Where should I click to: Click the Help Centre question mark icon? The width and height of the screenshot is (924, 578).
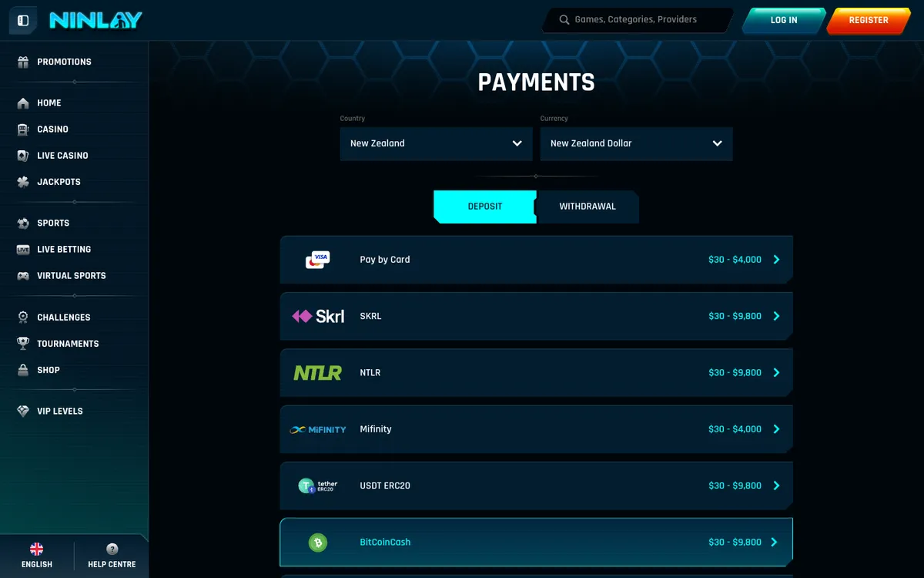pyautogui.click(x=112, y=549)
